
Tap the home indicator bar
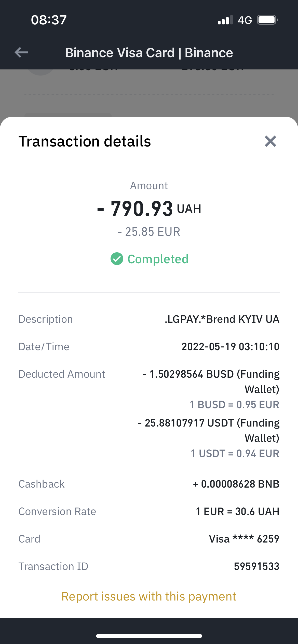(149, 636)
